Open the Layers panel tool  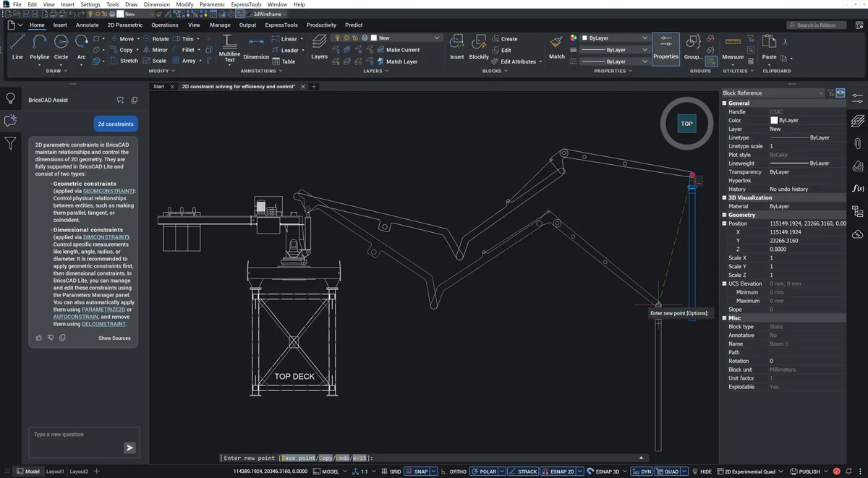(x=319, y=48)
